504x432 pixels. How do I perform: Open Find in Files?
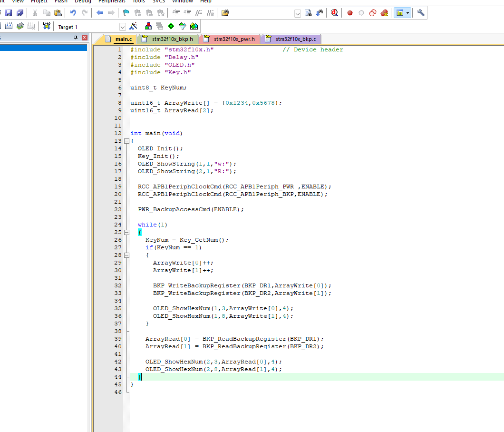225,13
